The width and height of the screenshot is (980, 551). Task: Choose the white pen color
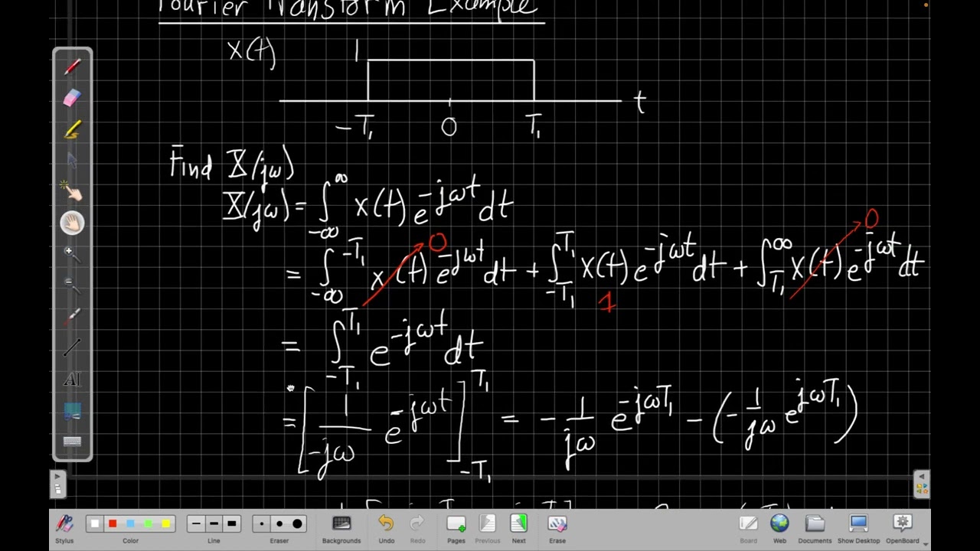(x=95, y=523)
